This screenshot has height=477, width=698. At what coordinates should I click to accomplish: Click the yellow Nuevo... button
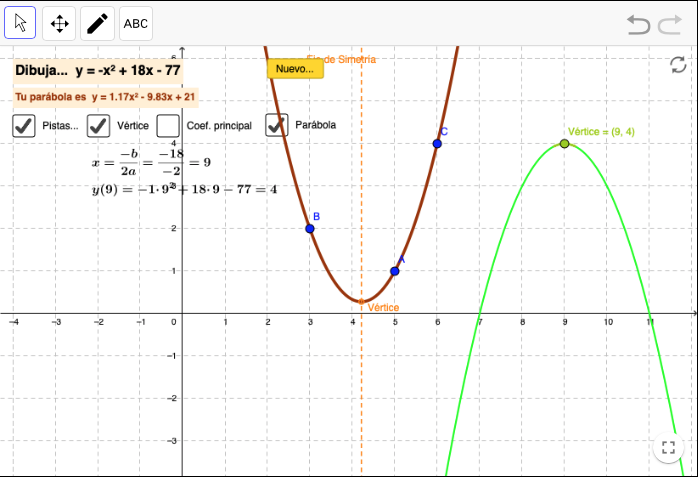(x=295, y=69)
